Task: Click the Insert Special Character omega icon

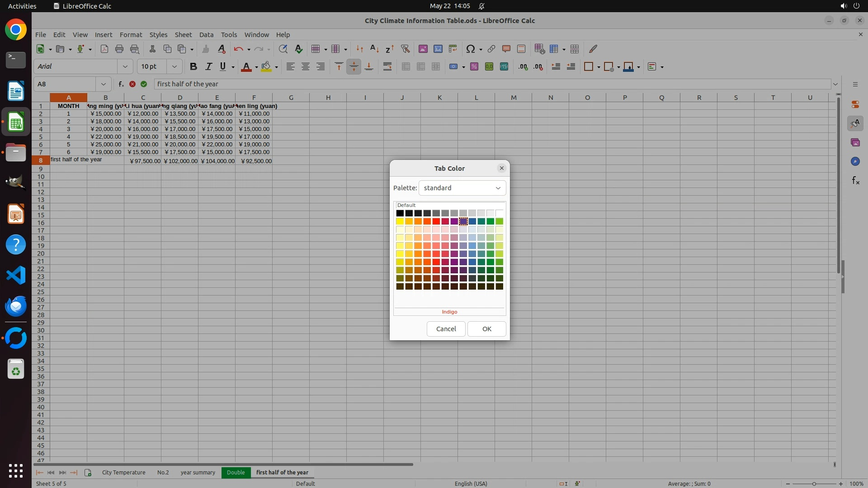Action: pyautogui.click(x=470, y=49)
